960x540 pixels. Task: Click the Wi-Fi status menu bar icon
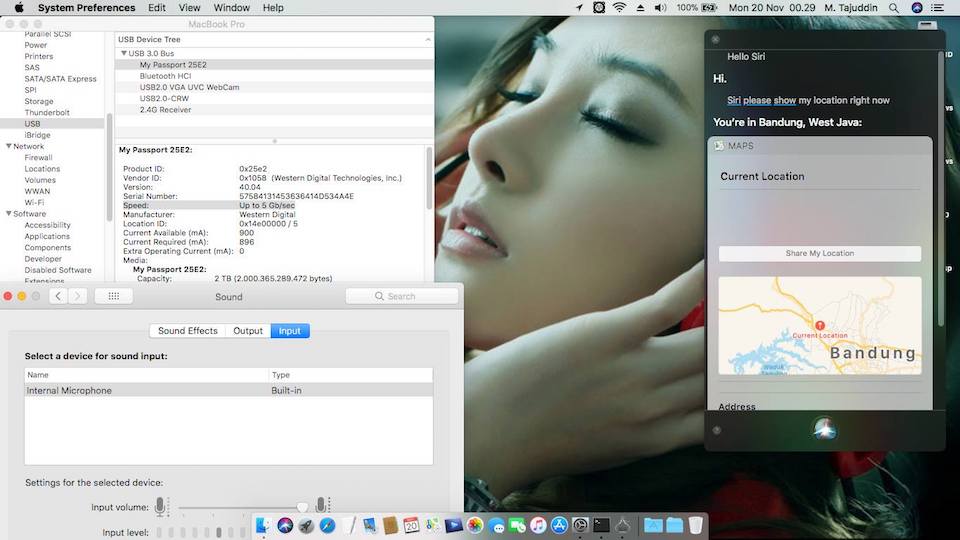(619, 7)
